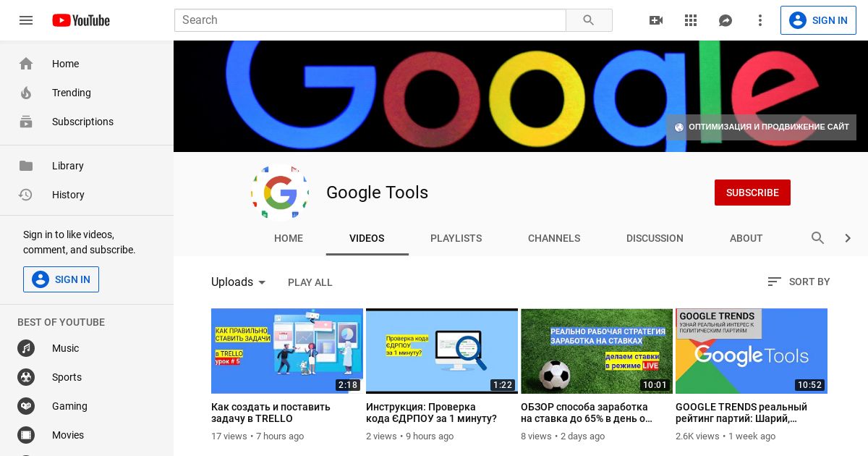This screenshot has width=868, height=456.
Task: Click Sign In button in top bar
Action: 818,20
